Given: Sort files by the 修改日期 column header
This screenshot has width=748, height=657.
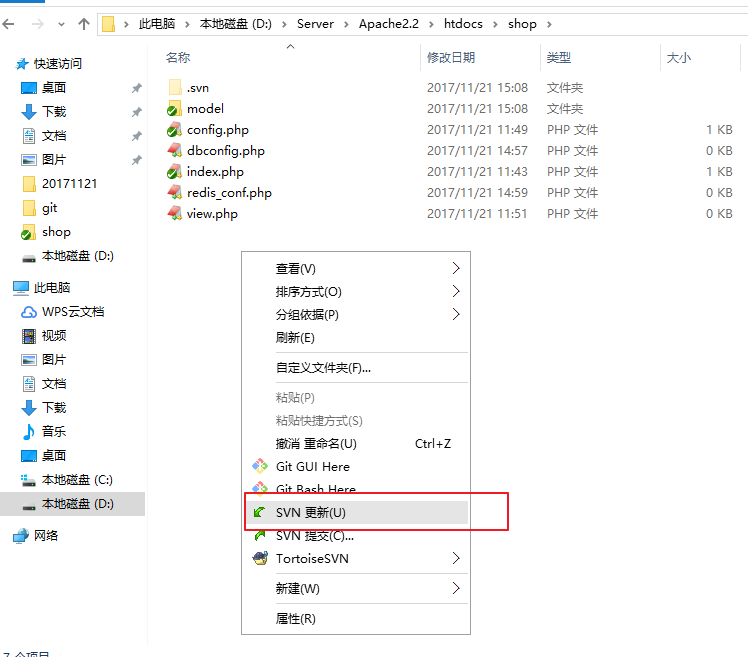Looking at the screenshot, I should click(451, 58).
